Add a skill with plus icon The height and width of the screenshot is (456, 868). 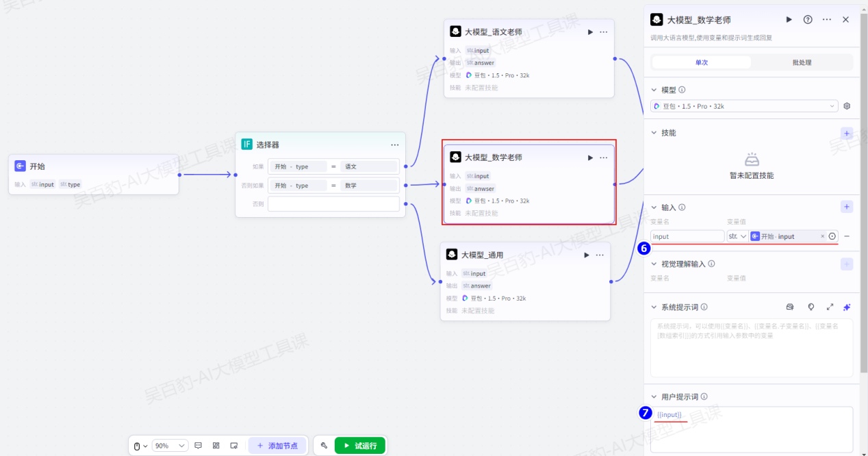click(847, 133)
